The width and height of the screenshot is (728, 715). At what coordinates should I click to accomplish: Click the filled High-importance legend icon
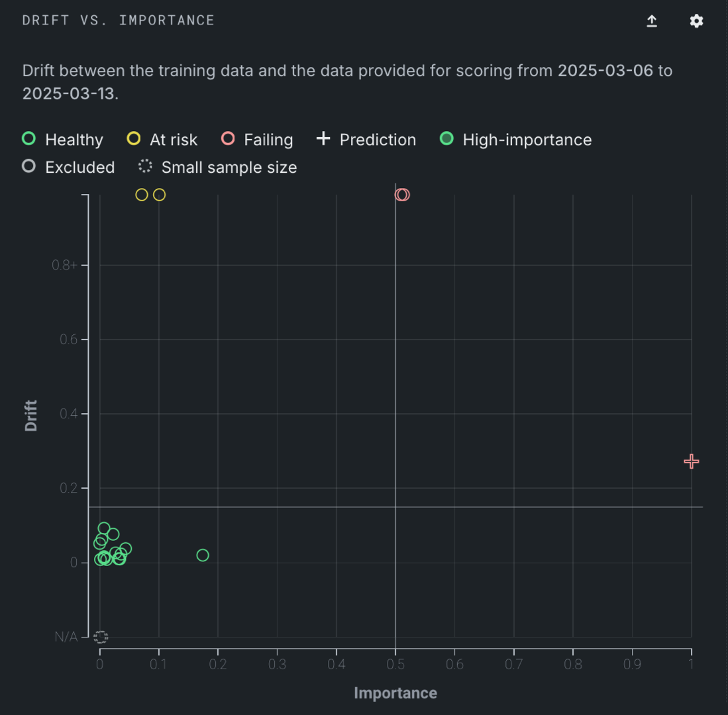tap(447, 139)
